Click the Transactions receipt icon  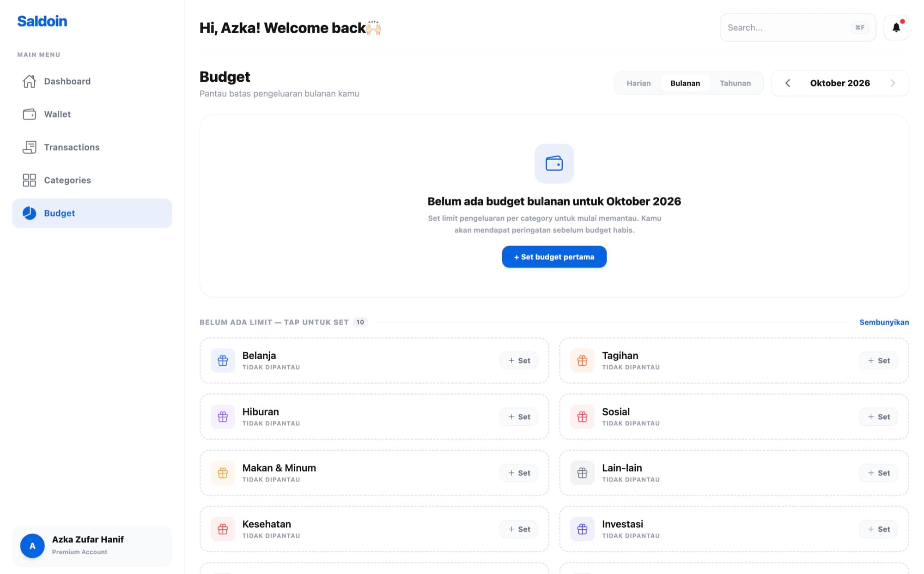(29, 147)
